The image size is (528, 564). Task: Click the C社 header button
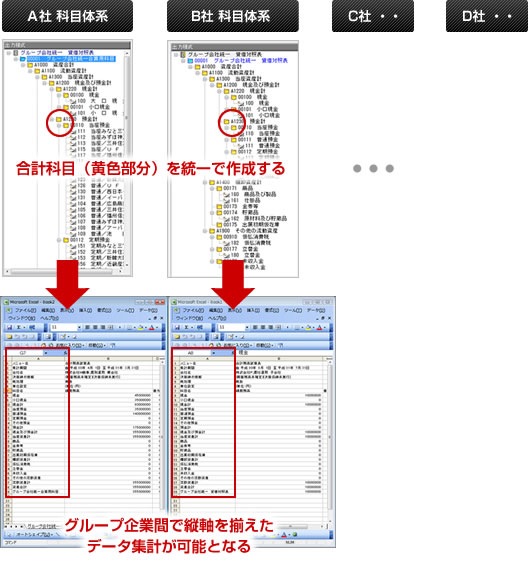[373, 16]
